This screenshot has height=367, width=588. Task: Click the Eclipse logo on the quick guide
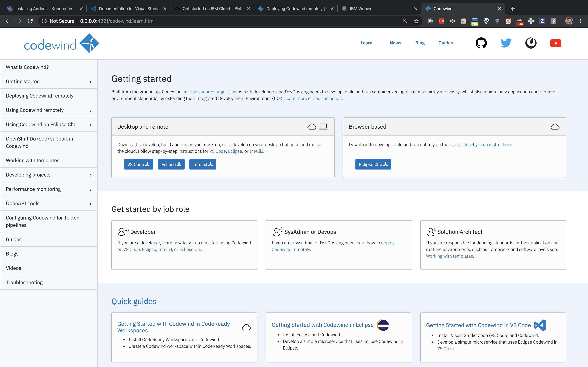click(x=383, y=325)
